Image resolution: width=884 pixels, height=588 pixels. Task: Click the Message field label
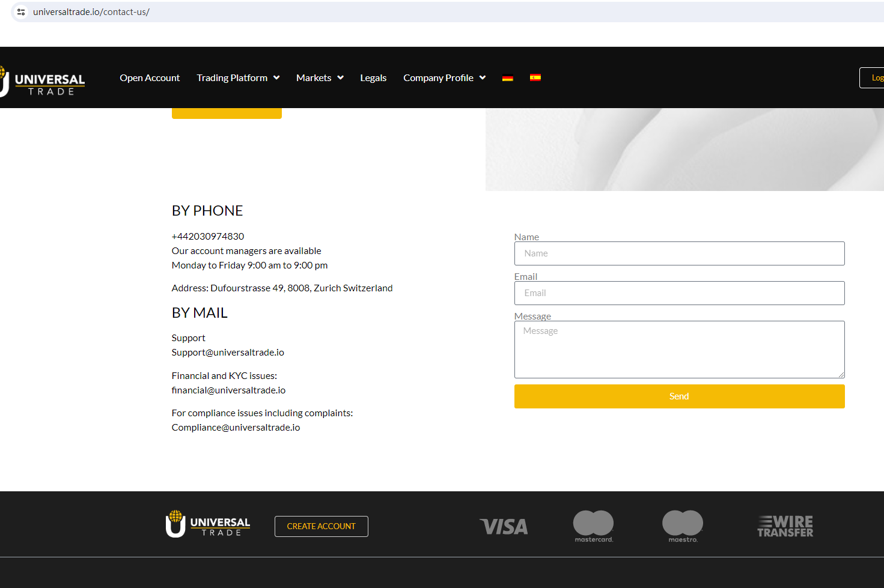click(532, 316)
